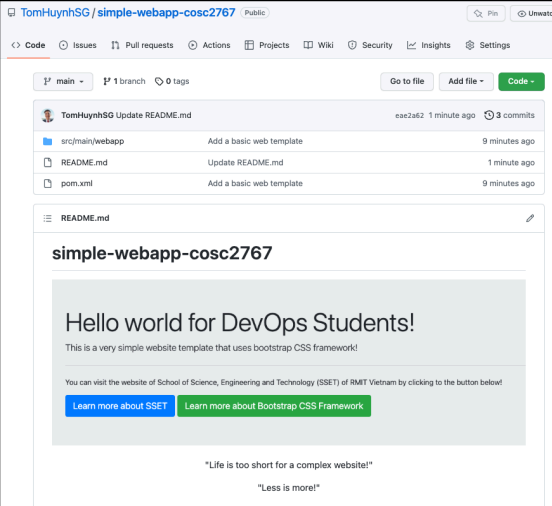This screenshot has height=506, width=552.
Task: Open the Actions tab
Action: point(209,45)
